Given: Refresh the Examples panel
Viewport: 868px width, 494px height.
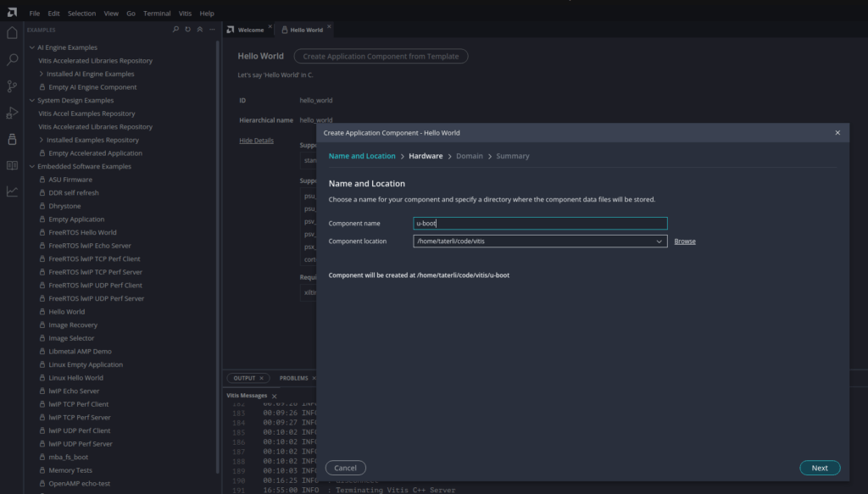Looking at the screenshot, I should point(188,30).
